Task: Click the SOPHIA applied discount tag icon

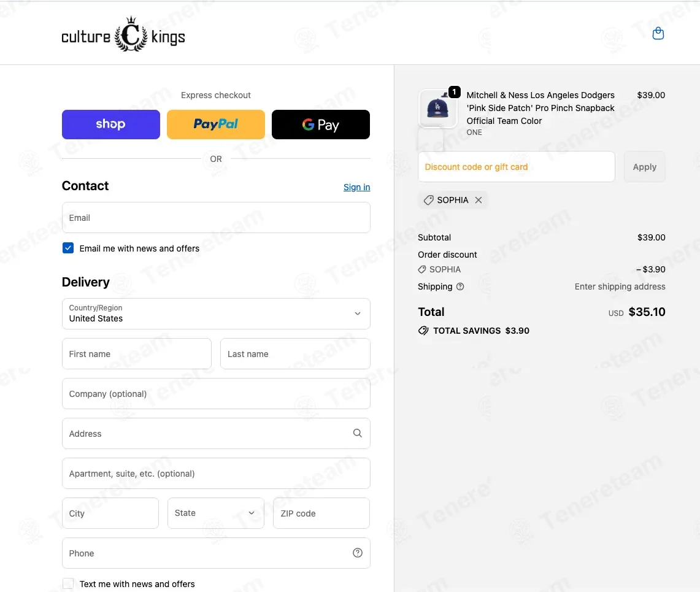Action: [429, 200]
